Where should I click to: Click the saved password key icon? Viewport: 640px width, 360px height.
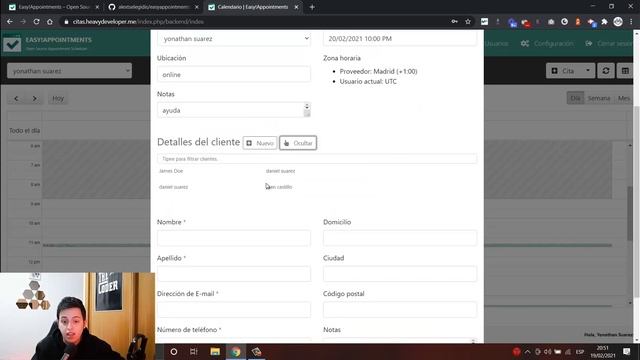[x=454, y=22]
